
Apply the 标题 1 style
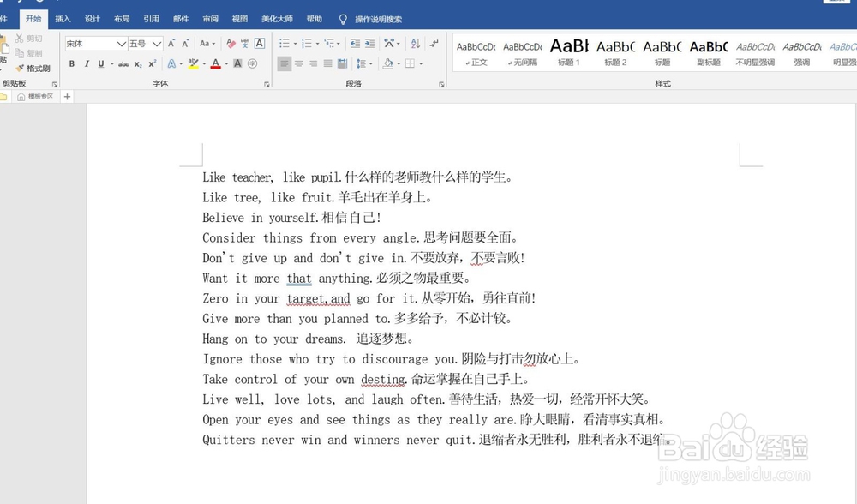(568, 52)
